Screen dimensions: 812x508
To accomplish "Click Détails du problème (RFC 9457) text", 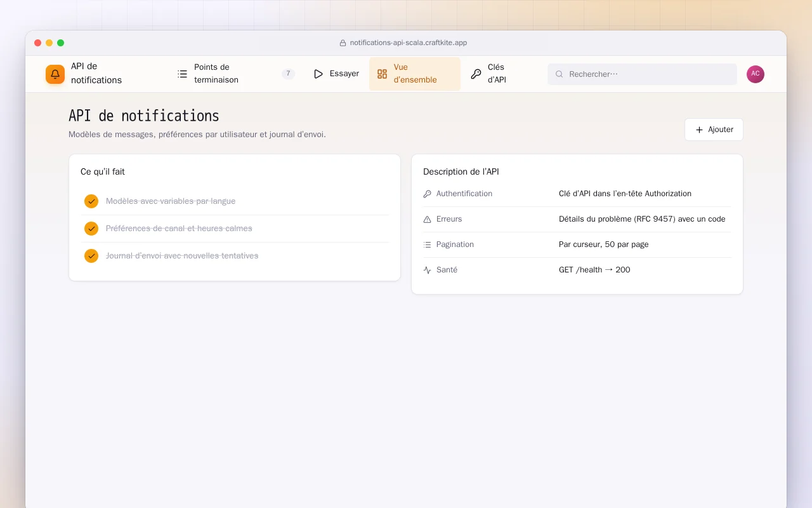I will [642, 219].
